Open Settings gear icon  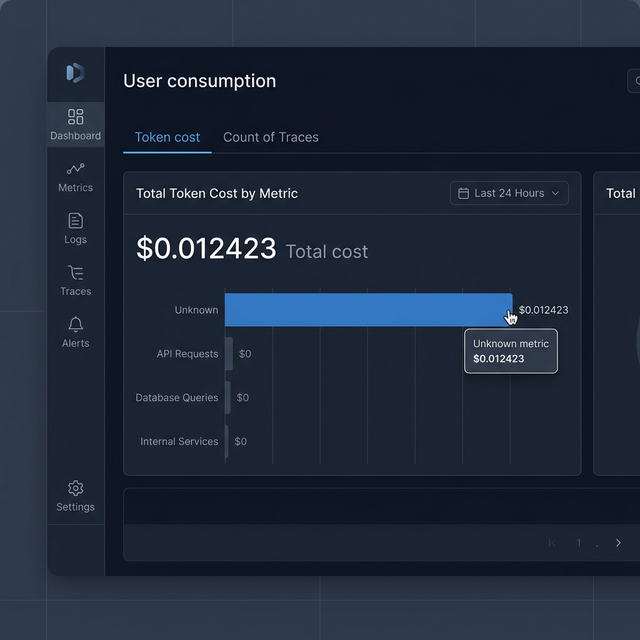pos(76,488)
